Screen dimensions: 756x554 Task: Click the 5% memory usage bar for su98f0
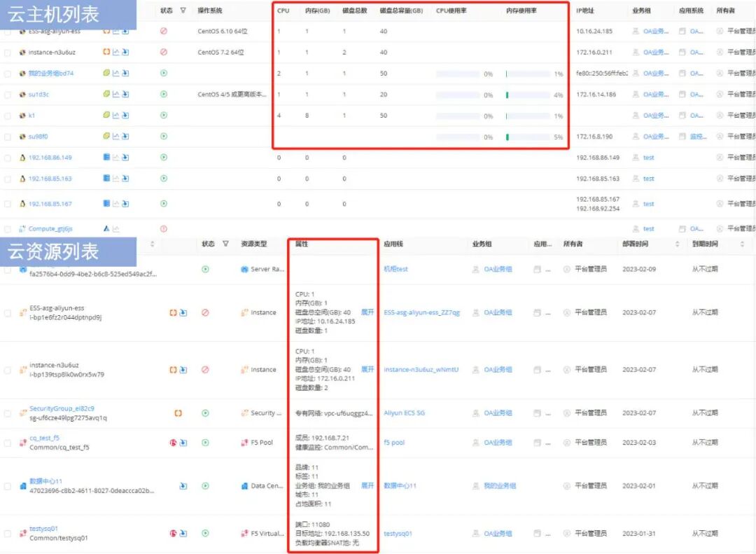(528, 137)
